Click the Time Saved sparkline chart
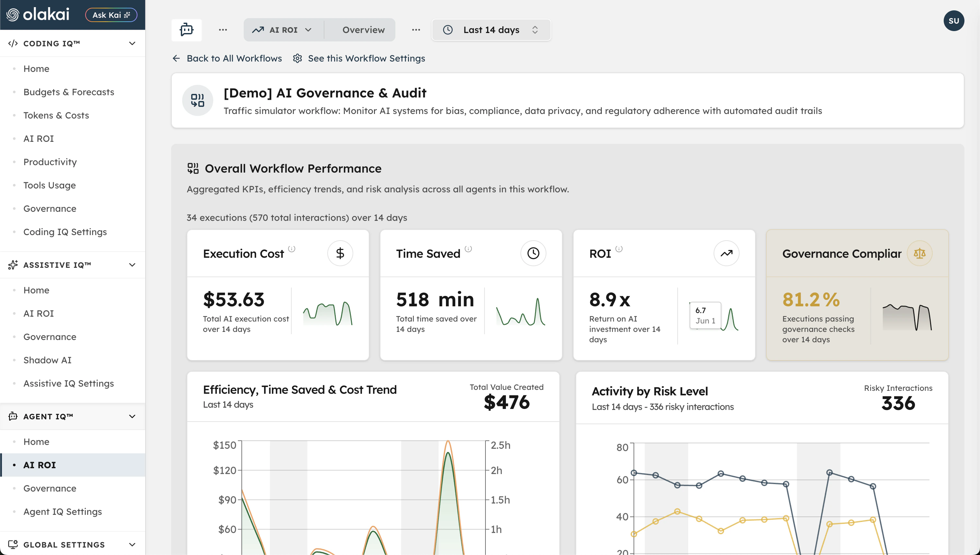Screen dimensions: 980x555 pos(521,312)
